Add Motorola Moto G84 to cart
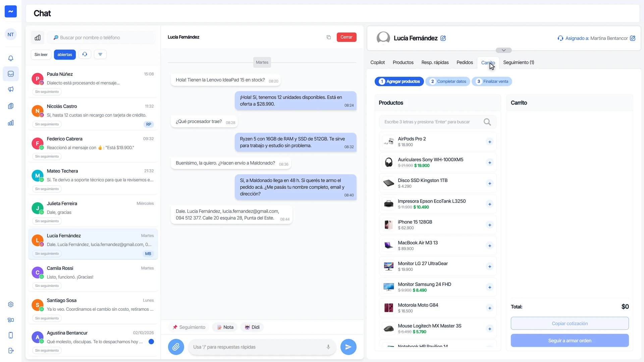Image resolution: width=644 pixels, height=362 pixels. click(x=490, y=308)
